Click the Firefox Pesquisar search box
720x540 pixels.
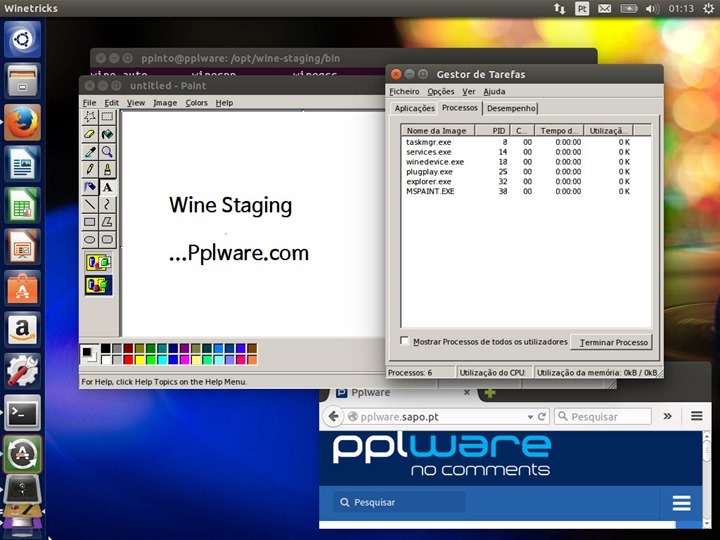point(603,416)
